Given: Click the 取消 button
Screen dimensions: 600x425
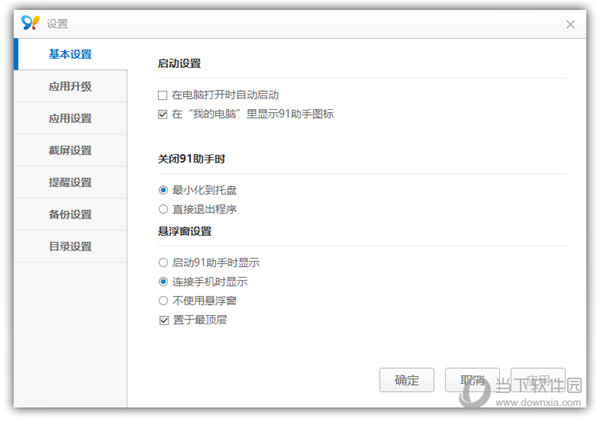Looking at the screenshot, I should pyautogui.click(x=473, y=380).
